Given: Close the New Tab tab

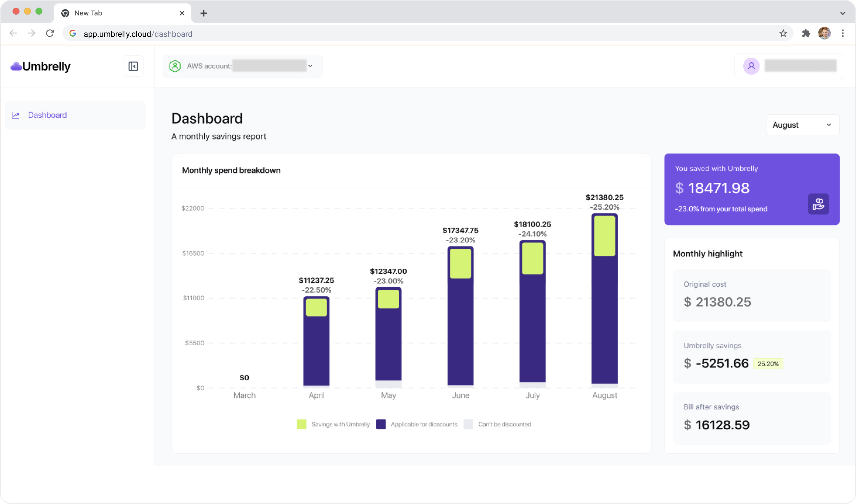Looking at the screenshot, I should (182, 13).
